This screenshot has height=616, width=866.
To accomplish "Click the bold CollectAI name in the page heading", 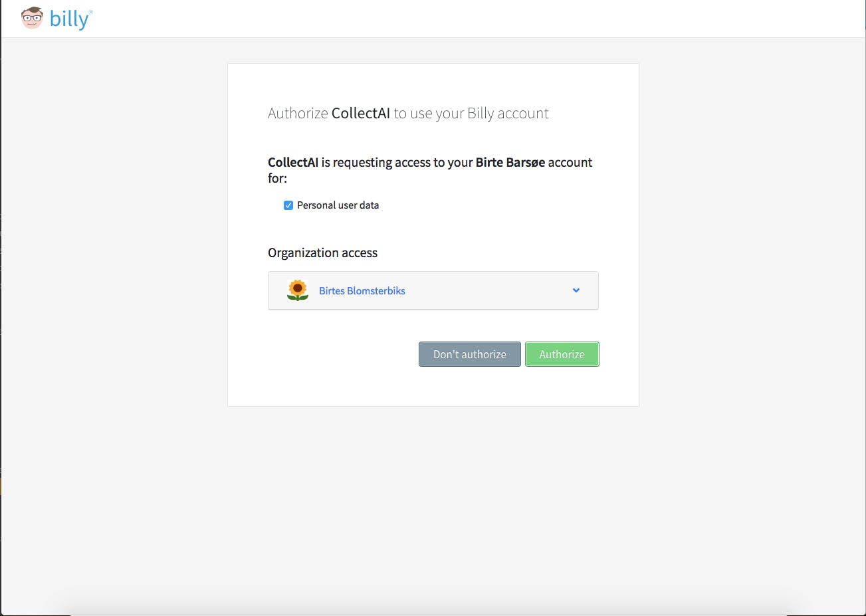I will [x=361, y=113].
